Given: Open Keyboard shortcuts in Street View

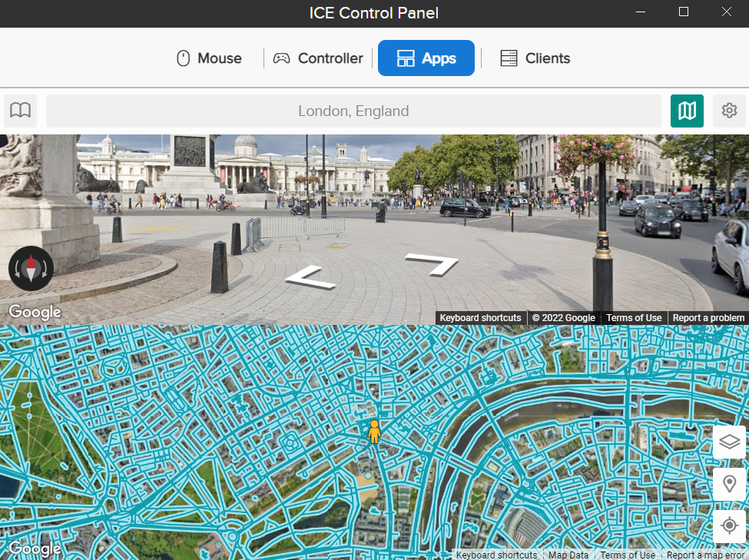Looking at the screenshot, I should click(x=480, y=317).
